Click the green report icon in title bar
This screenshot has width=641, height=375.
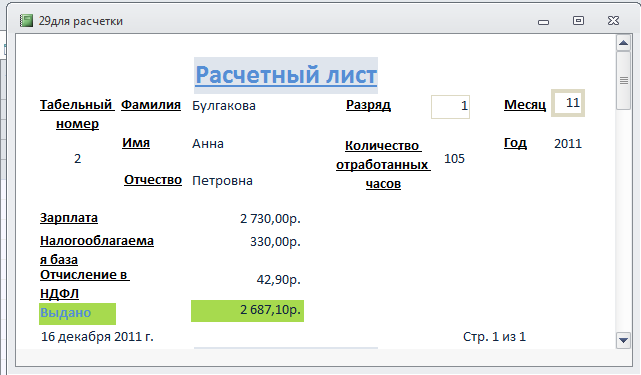pos(26,20)
